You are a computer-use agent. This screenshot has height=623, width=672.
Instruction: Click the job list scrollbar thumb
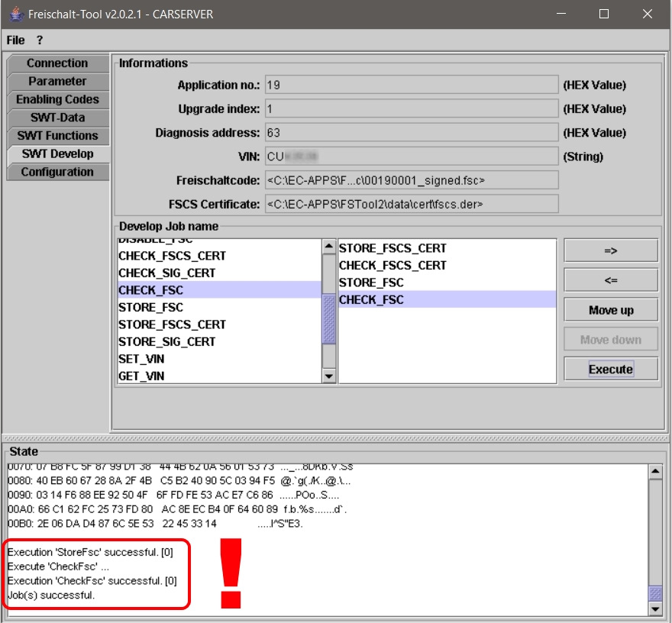328,319
